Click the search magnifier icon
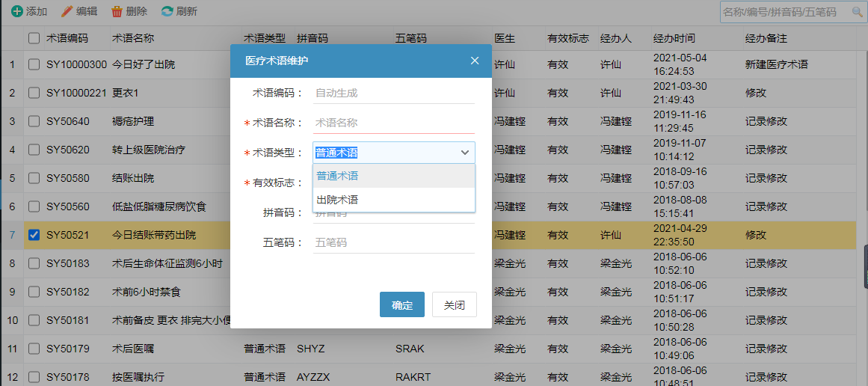The height and width of the screenshot is (386, 868). tap(857, 12)
